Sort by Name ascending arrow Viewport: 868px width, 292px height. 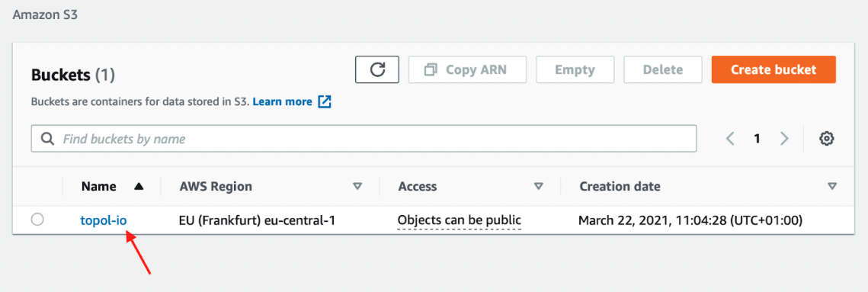139,187
